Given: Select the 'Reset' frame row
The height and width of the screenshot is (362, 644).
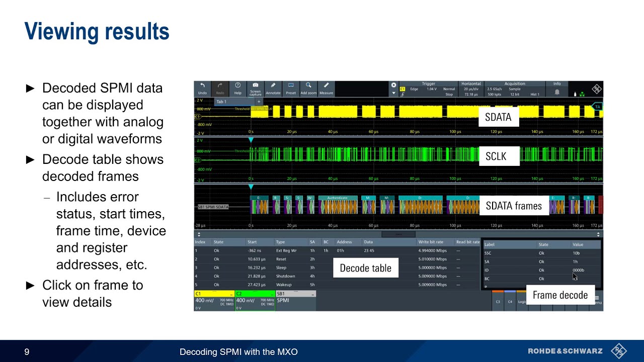Looking at the screenshot, I should coord(337,259).
